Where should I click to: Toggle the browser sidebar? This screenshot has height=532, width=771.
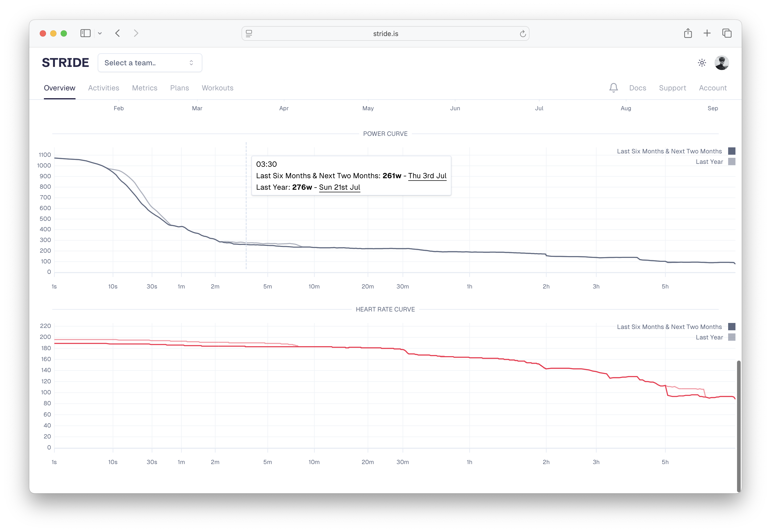(x=86, y=33)
